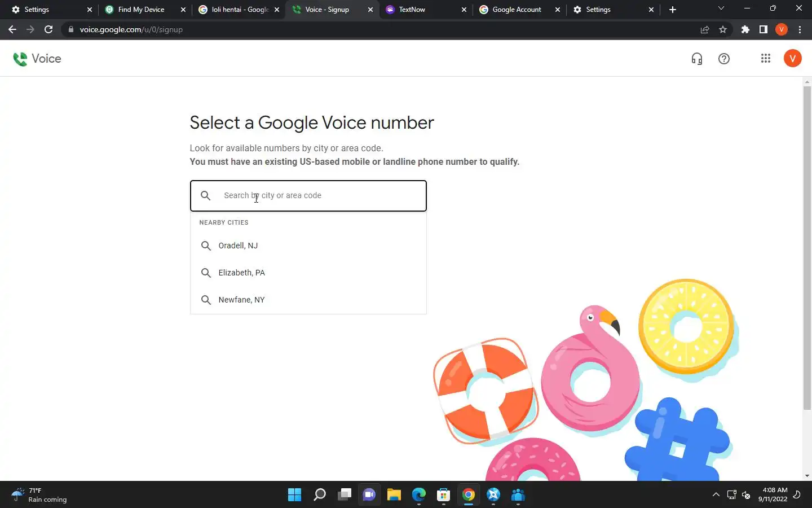The height and width of the screenshot is (508, 812).
Task: Switch to the Google Account tab
Action: tap(520, 10)
